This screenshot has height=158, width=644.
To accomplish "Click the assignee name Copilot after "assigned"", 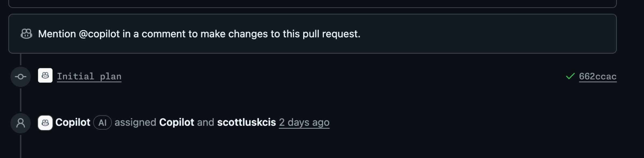I will pyautogui.click(x=177, y=123).
